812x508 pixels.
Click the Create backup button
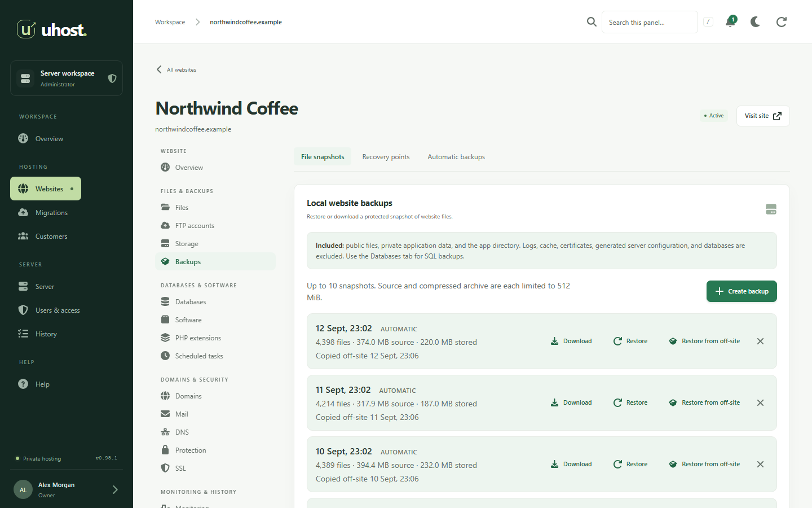[742, 291]
